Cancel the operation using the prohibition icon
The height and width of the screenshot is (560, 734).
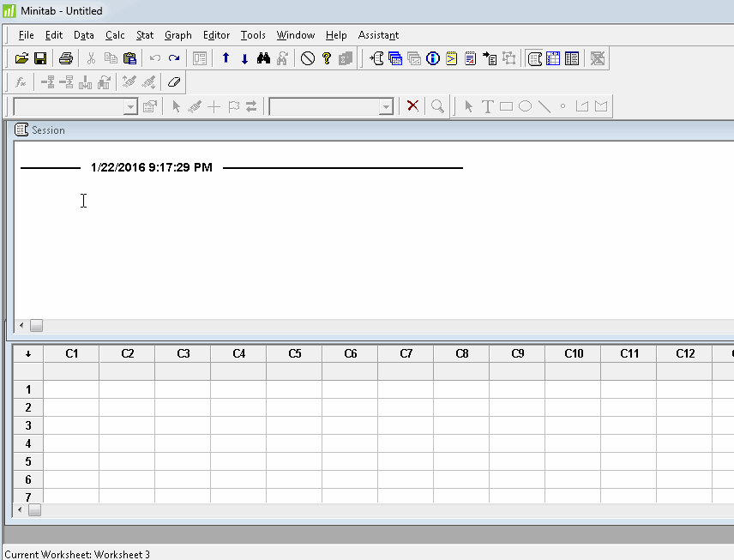307,57
